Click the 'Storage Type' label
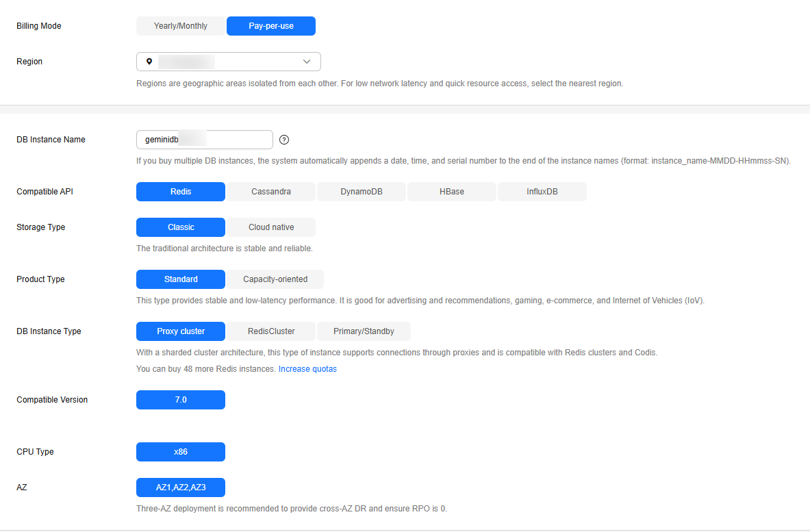Screen dimensions: 810x532 point(41,227)
